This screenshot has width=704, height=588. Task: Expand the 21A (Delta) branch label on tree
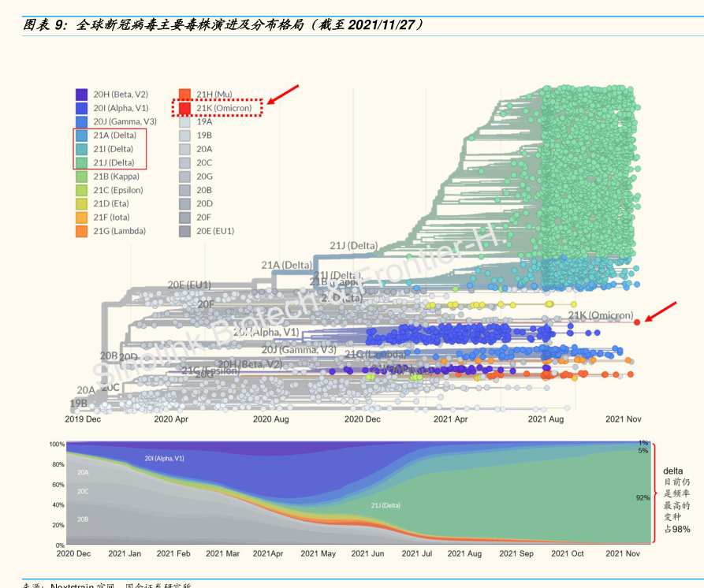point(286,265)
